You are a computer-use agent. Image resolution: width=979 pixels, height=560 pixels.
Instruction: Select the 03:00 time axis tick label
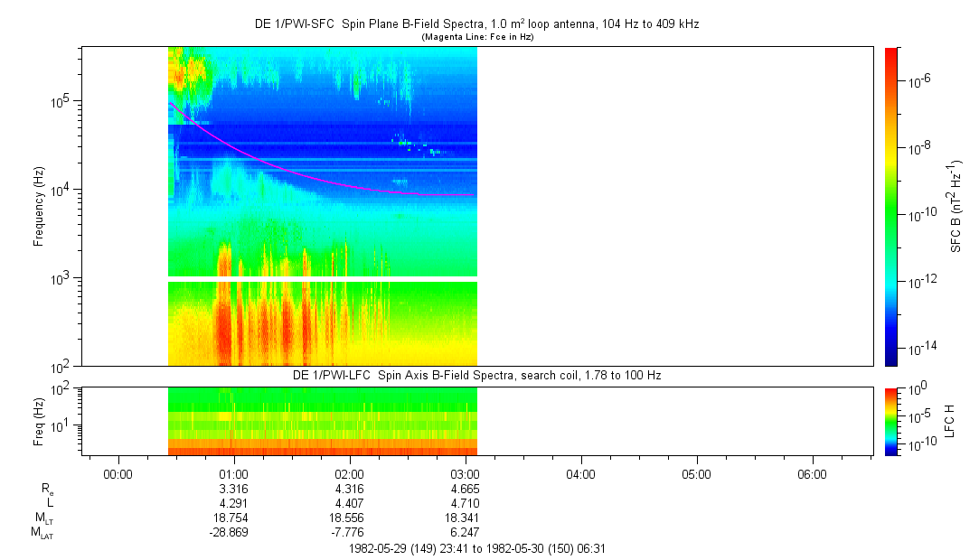(x=465, y=473)
